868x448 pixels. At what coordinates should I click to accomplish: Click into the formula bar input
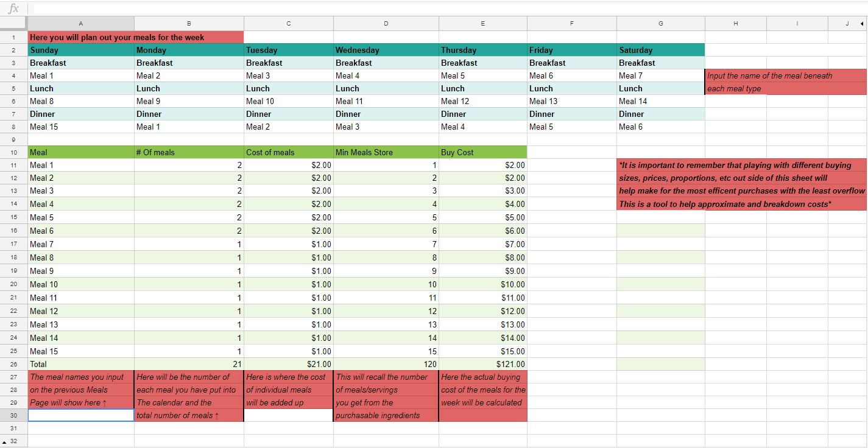tap(448, 9)
